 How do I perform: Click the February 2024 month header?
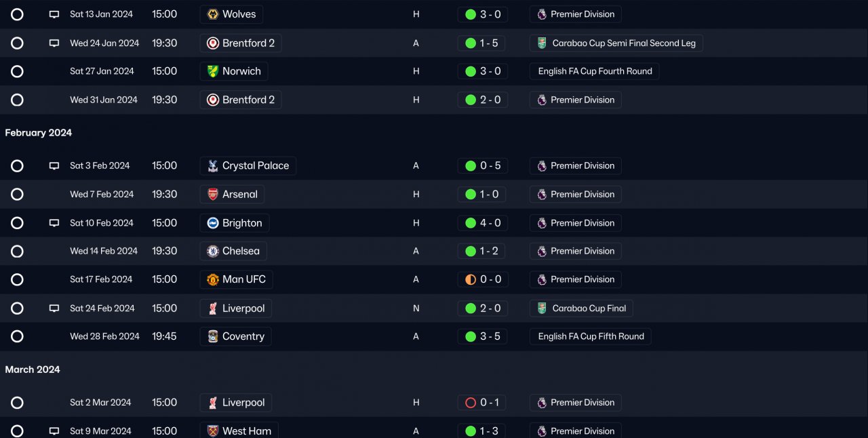click(x=39, y=133)
